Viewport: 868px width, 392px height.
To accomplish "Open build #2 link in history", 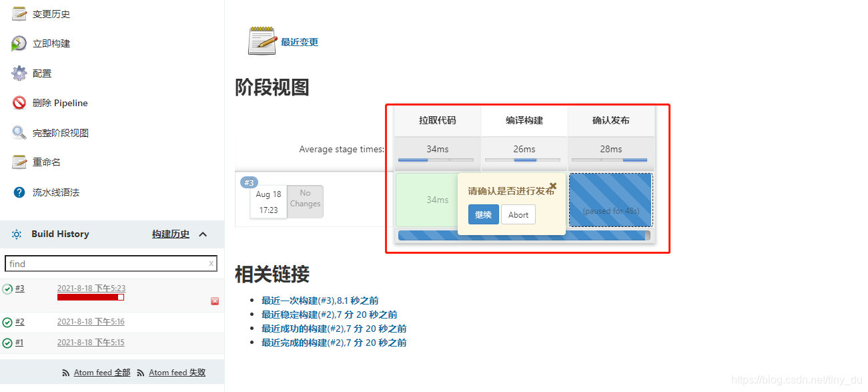I will pyautogui.click(x=20, y=322).
